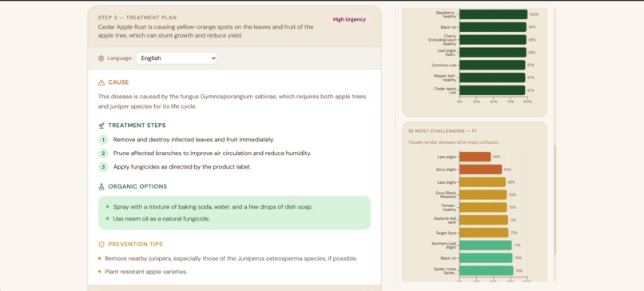The image size is (644, 291).
Task: Click the plus icon beside neem oil tip
Action: click(x=107, y=219)
